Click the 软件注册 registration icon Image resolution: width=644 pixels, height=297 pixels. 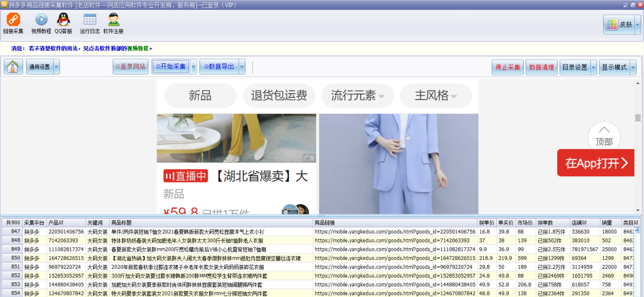tap(113, 20)
